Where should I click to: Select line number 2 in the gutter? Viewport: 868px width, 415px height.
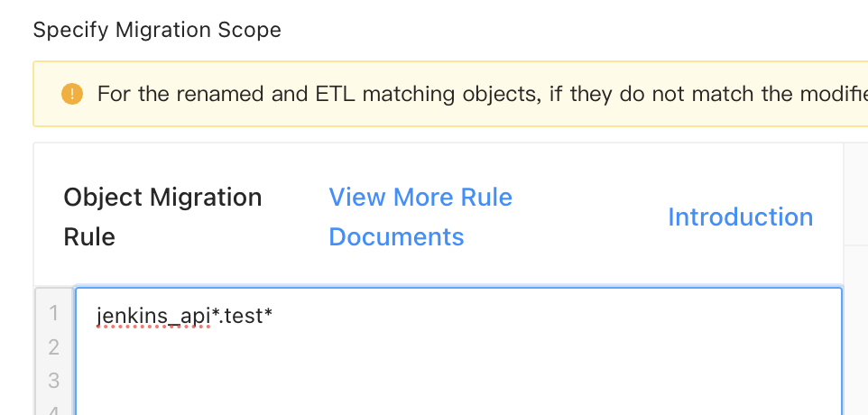click(x=53, y=347)
